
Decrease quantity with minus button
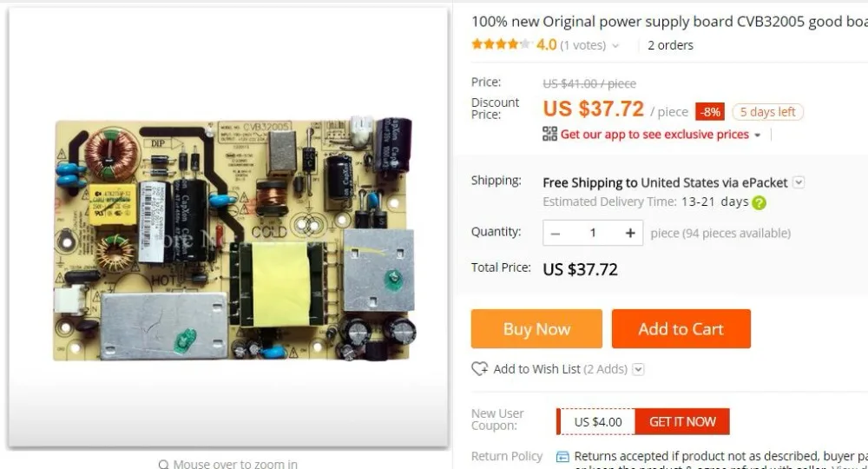(556, 233)
